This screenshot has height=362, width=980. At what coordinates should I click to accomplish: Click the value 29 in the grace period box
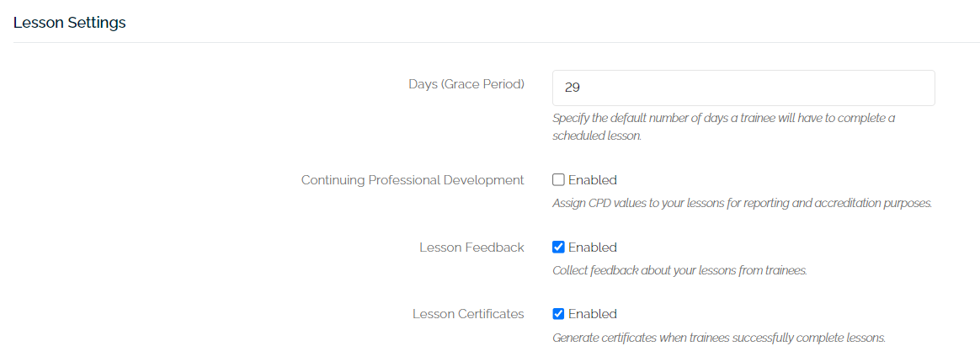coord(573,88)
